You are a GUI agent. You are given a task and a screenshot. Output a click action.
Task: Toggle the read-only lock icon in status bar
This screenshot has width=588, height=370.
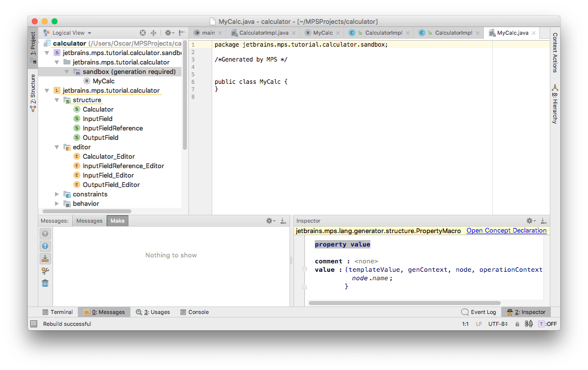(517, 324)
